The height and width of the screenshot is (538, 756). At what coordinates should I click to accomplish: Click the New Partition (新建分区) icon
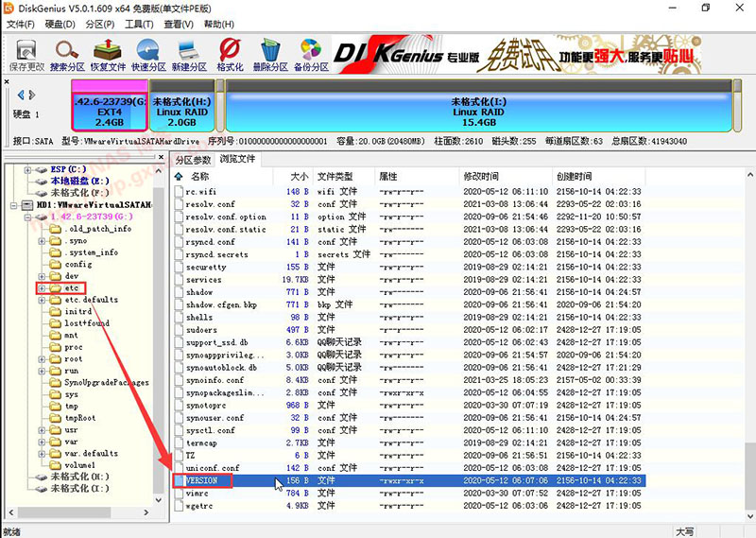click(189, 55)
